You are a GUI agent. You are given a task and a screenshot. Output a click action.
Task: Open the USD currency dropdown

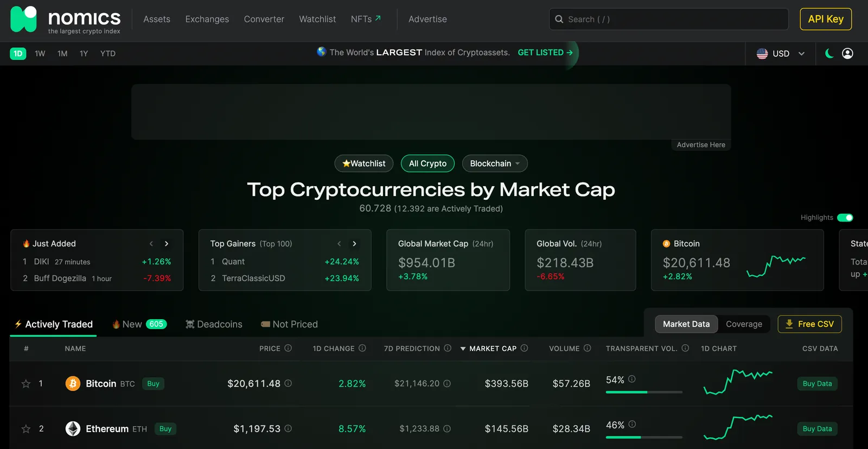tap(781, 53)
